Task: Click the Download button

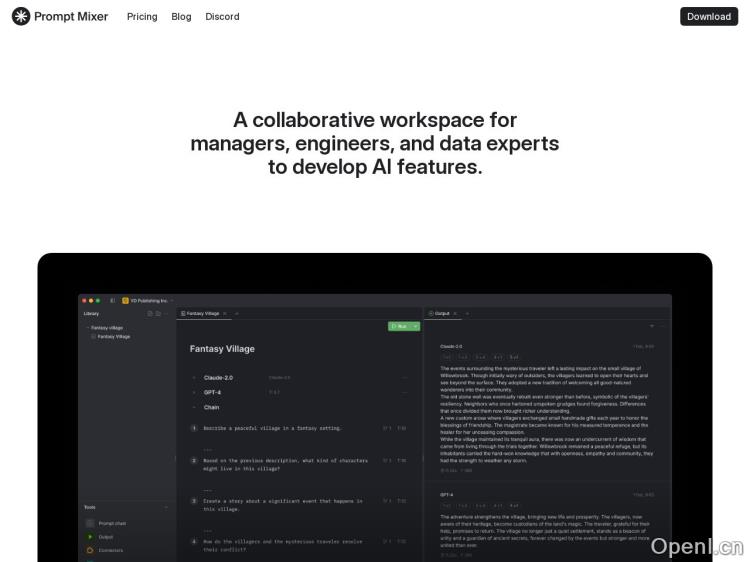Action: (708, 17)
